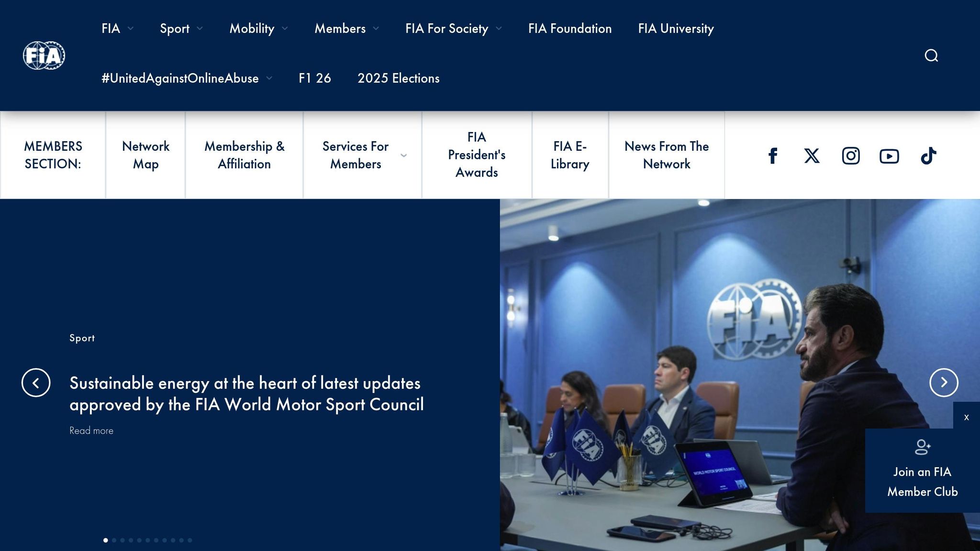The width and height of the screenshot is (980, 551).
Task: Open FIA's Facebook page icon
Action: (773, 156)
